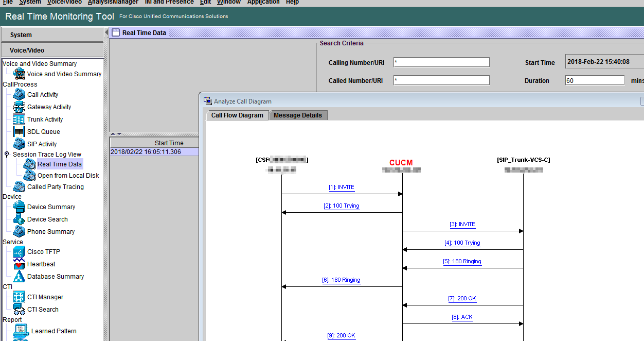
Task: Click the SIP Activity icon
Action: coord(19,144)
